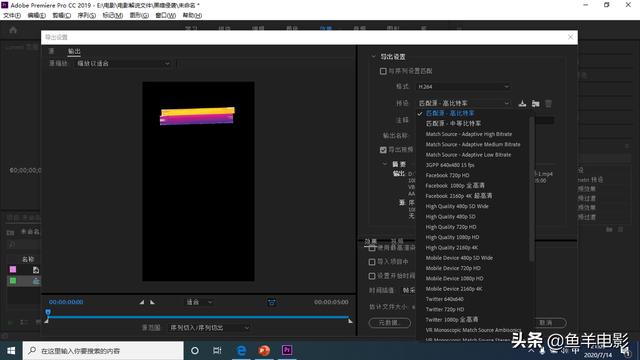Click the Metadata button
Viewport: 640px width, 360px height.
pyautogui.click(x=389, y=323)
